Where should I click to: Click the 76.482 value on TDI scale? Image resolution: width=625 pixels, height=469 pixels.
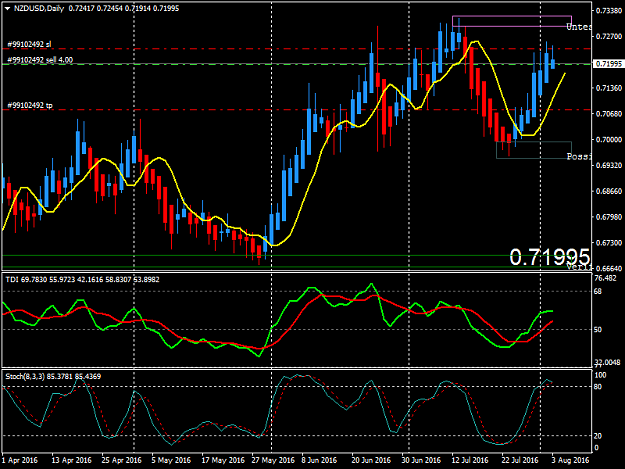coord(605,278)
